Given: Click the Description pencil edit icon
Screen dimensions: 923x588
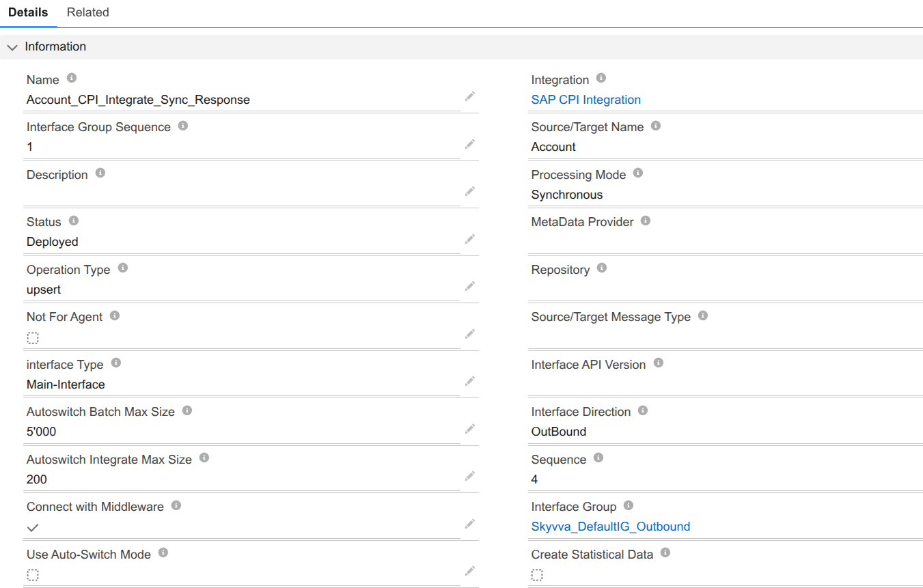Looking at the screenshot, I should [470, 191].
